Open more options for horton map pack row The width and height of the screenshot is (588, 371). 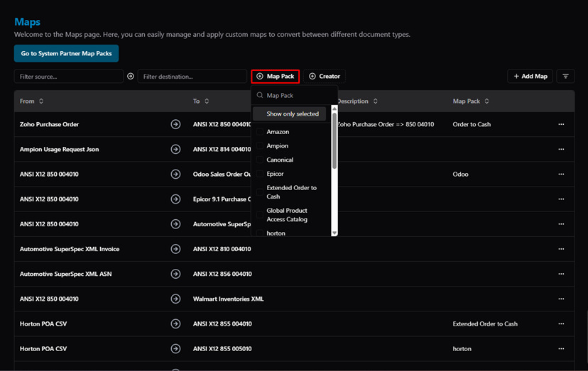(561, 348)
